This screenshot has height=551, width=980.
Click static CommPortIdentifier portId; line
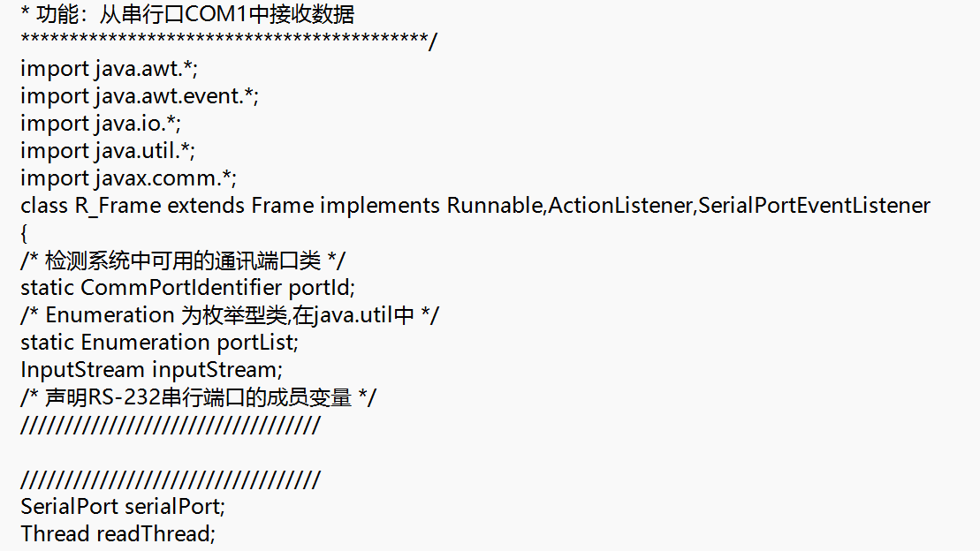pos(187,288)
